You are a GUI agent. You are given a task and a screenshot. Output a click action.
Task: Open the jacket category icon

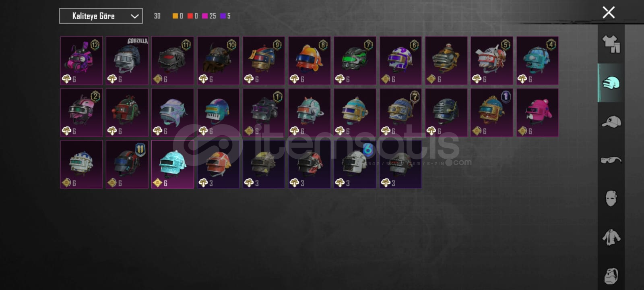[x=611, y=237]
